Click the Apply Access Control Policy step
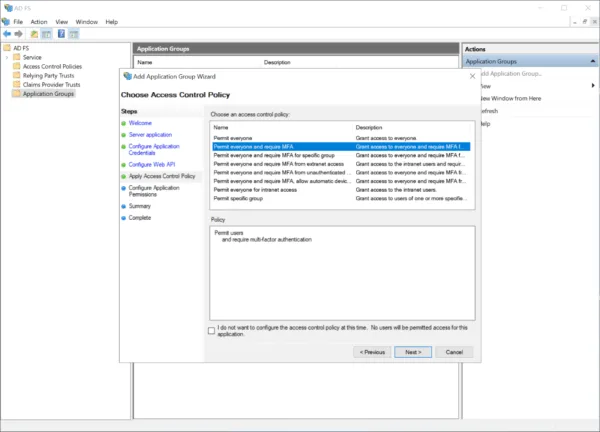Image resolution: width=600 pixels, height=432 pixels. [162, 176]
